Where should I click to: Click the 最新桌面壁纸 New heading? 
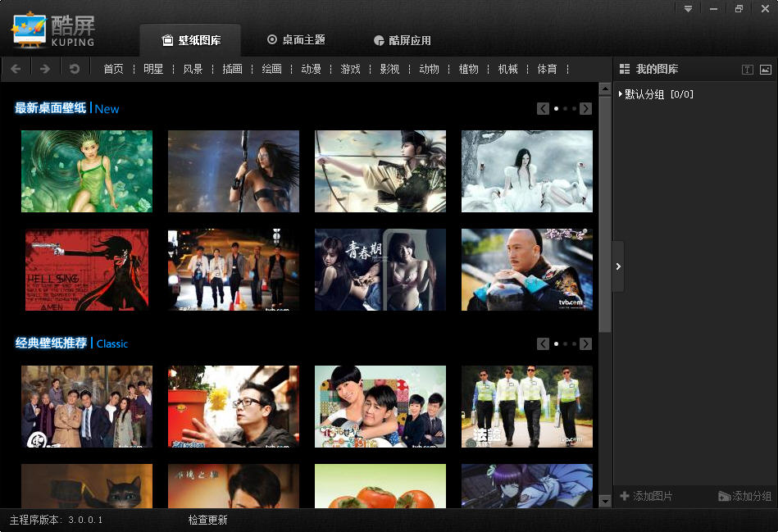(66, 108)
